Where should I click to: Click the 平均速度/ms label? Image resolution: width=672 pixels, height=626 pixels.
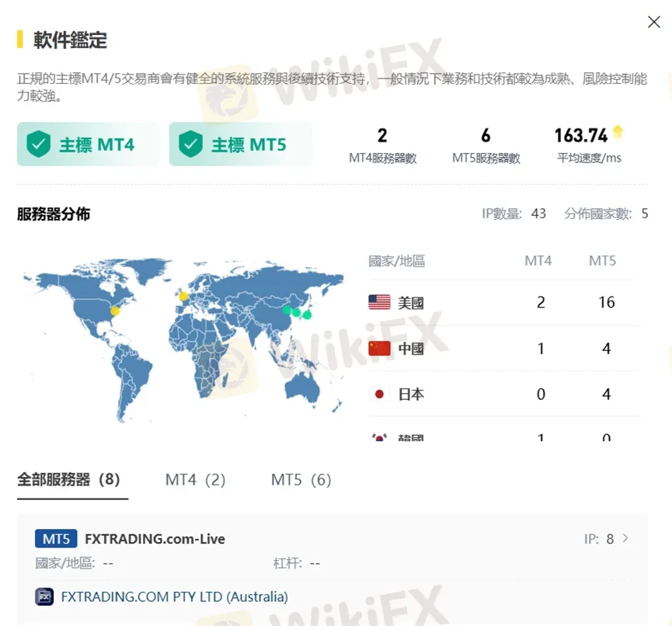(x=590, y=158)
